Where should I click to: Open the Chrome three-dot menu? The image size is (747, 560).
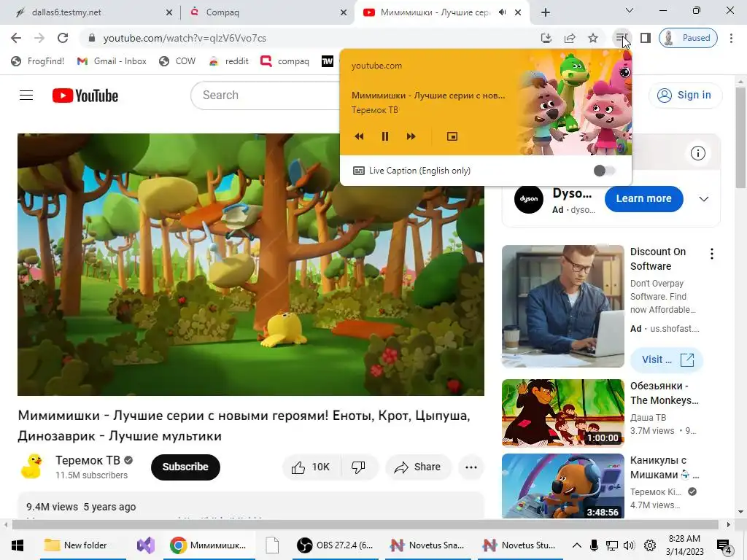pos(731,38)
